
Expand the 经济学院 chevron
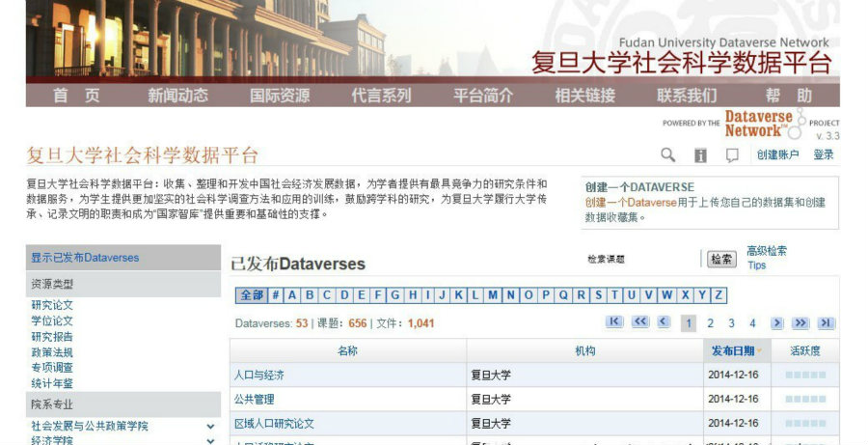coord(210,441)
